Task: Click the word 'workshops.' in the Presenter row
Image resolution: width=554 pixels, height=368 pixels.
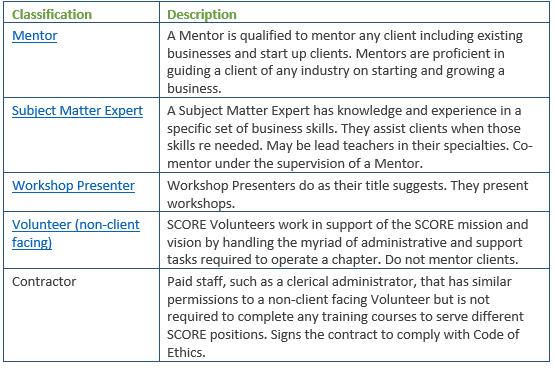Action: [201, 203]
